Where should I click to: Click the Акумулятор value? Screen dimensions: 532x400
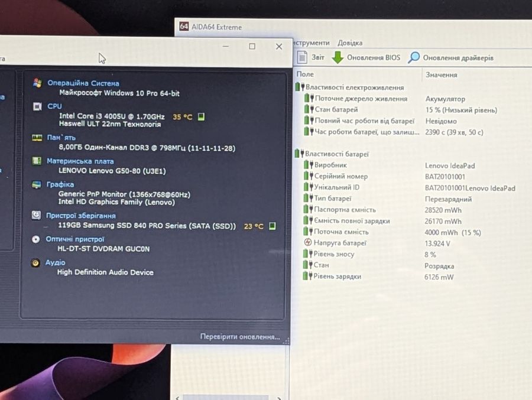pyautogui.click(x=445, y=99)
